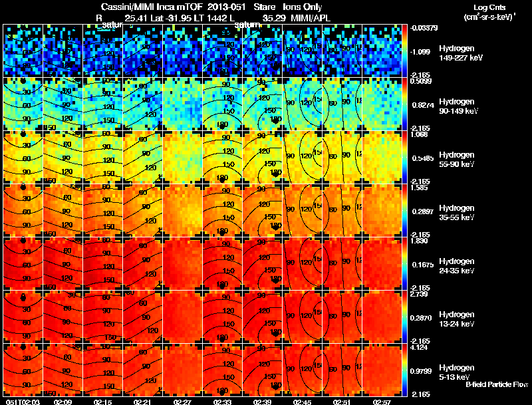532x405 pixels.
Task: Click the '2.739' color scale maximum
Action: pos(419,294)
